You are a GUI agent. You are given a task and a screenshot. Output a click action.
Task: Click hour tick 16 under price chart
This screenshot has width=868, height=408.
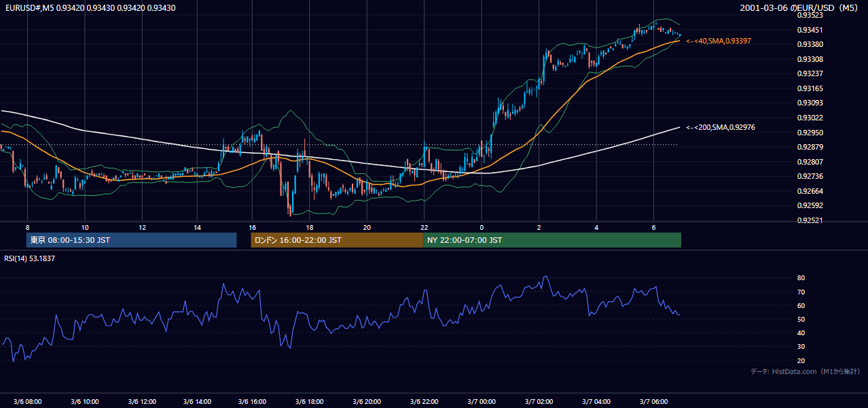click(x=253, y=227)
